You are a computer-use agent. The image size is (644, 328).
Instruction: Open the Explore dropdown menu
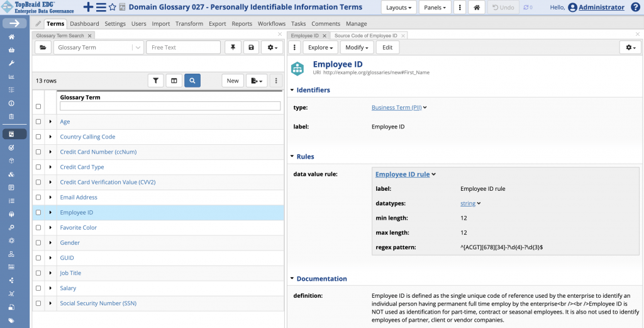point(320,47)
